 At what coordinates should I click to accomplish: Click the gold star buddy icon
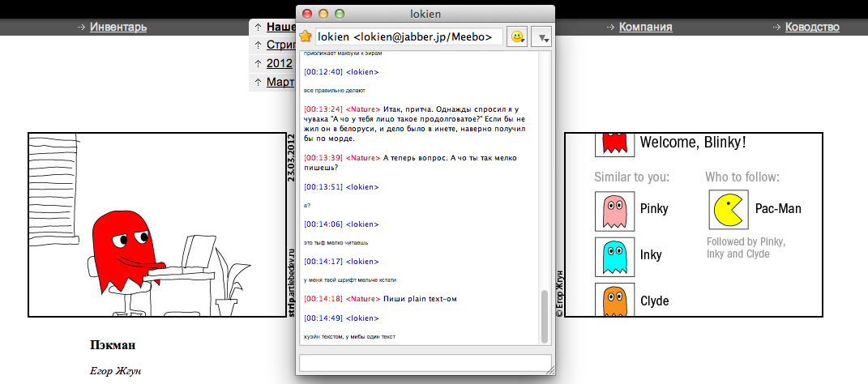coord(306,37)
